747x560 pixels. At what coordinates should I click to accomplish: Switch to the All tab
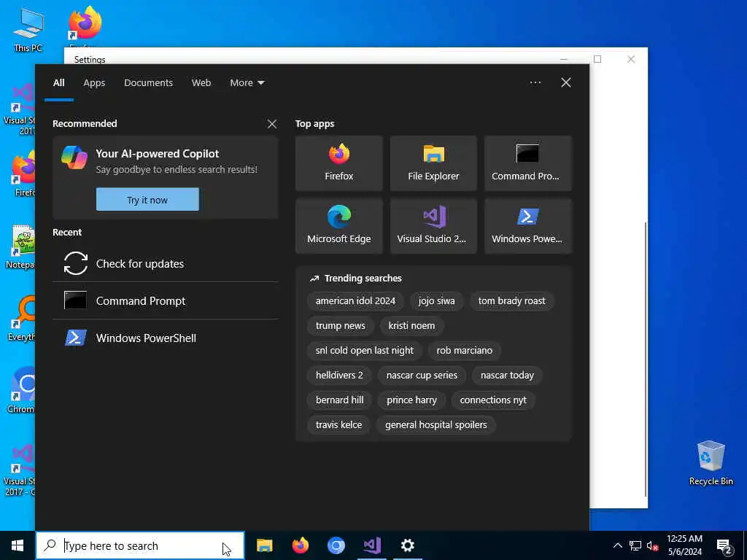point(58,83)
